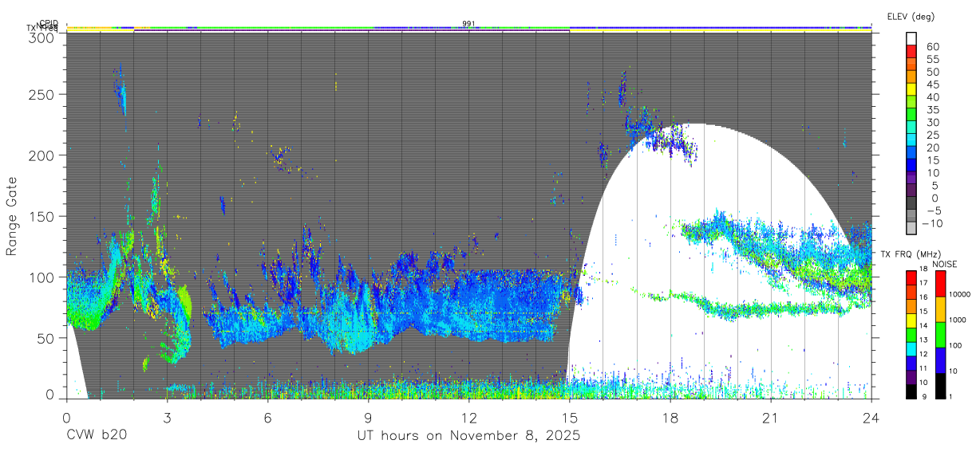Click the 'Range Gate' y-axis label
This screenshot has width=980, height=452.
pos(12,214)
